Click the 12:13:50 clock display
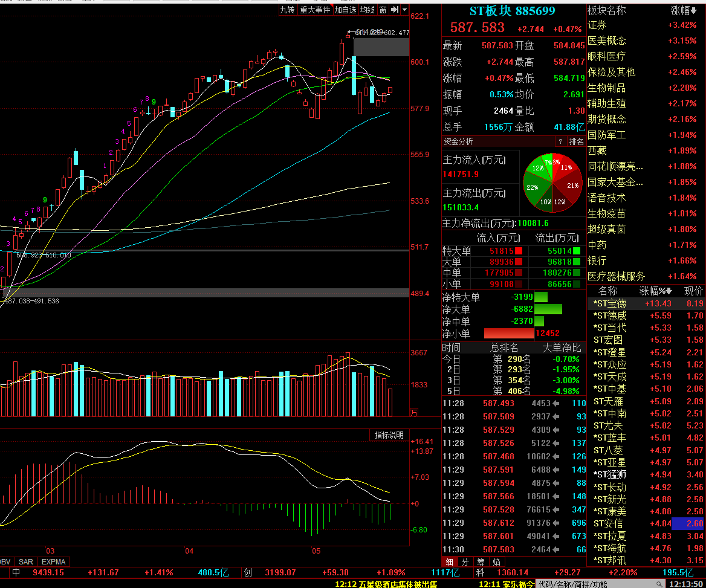Image resolution: width=706 pixels, height=588 pixels. pyautogui.click(x=686, y=584)
